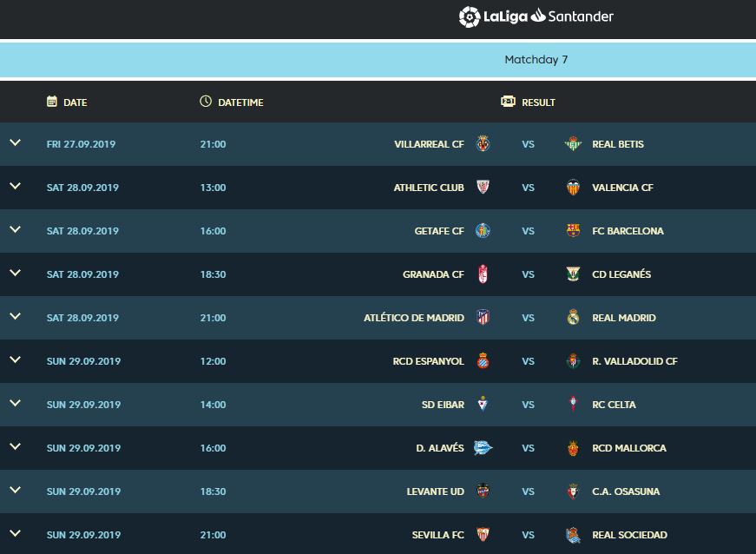Expand the D. Alavés vs RCD Mallorca row
Screen dimensions: 756x554
click(x=16, y=446)
